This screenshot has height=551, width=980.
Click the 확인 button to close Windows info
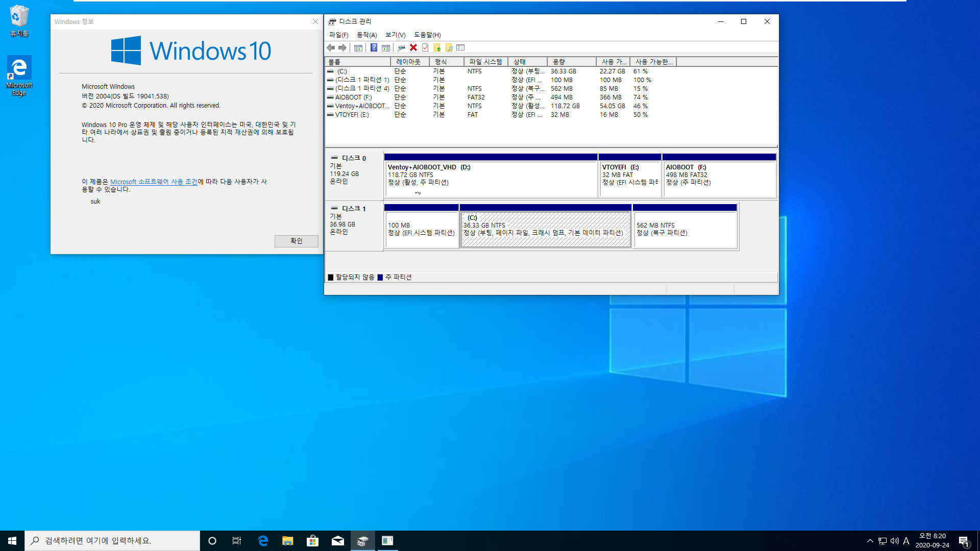295,241
